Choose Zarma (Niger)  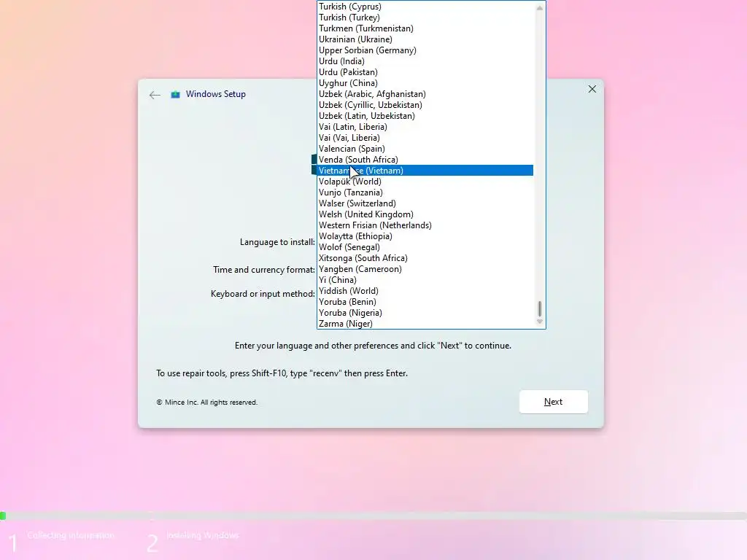pos(425,324)
